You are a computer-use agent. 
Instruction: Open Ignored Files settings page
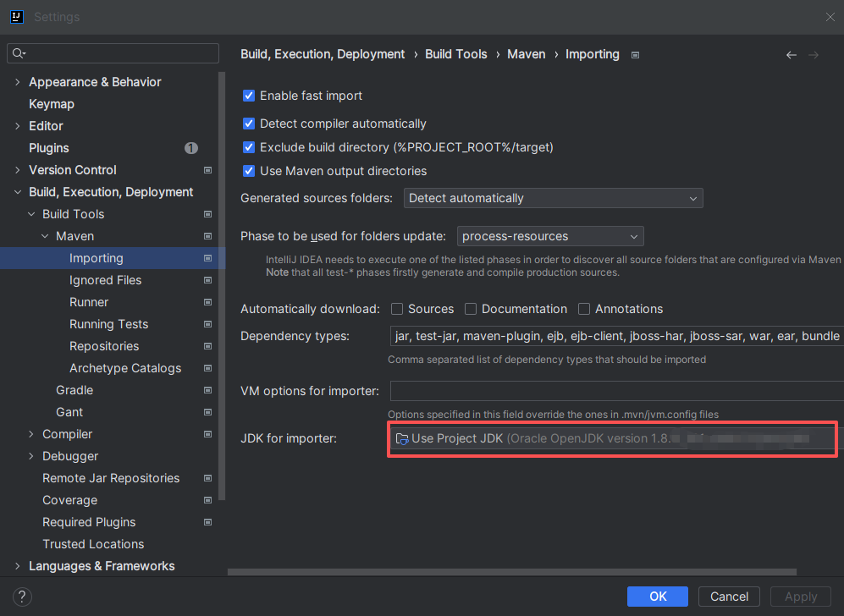pyautogui.click(x=106, y=280)
